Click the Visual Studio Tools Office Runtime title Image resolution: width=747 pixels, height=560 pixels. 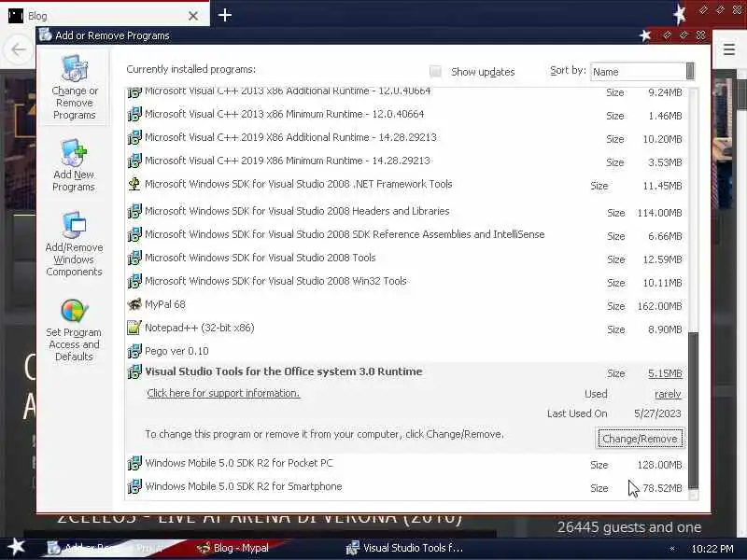(284, 371)
